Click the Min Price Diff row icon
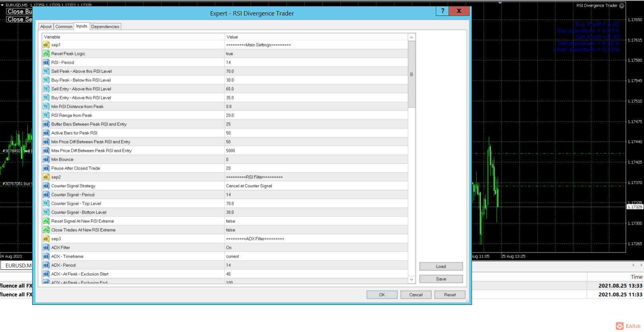644x332 pixels. click(x=46, y=142)
